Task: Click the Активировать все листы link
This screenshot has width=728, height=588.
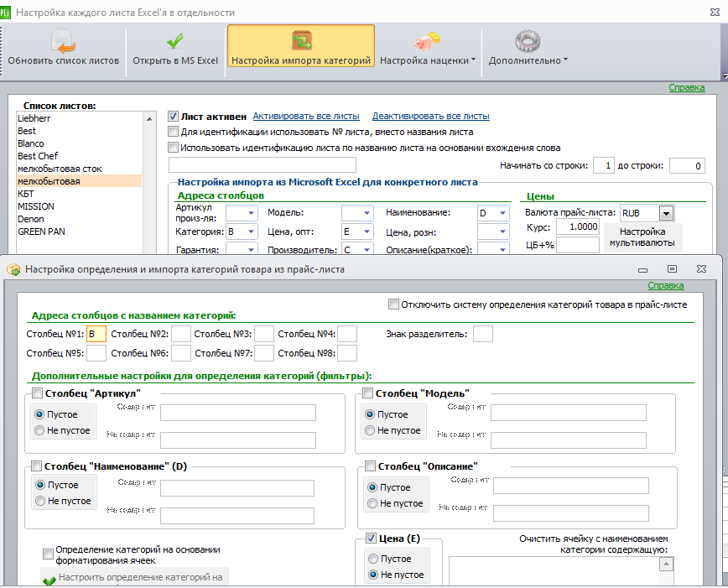Action: [306, 116]
